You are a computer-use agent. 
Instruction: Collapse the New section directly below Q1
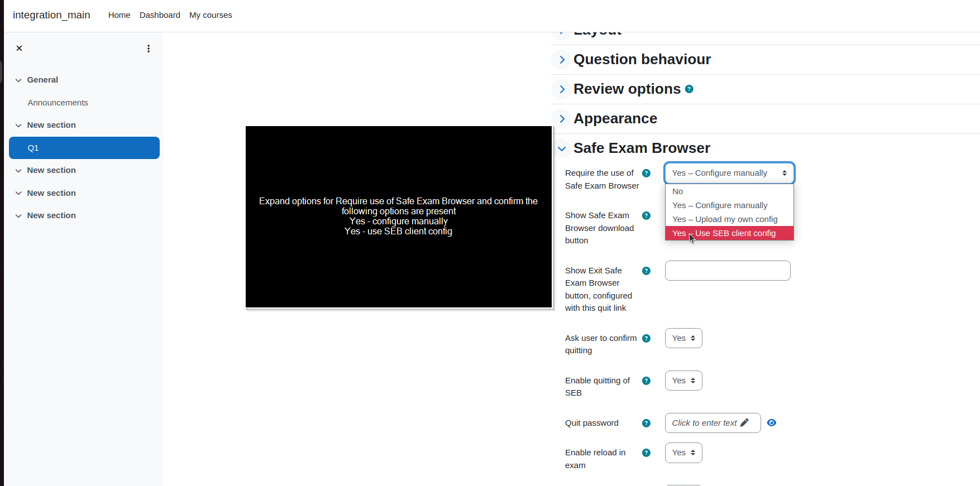(x=18, y=170)
